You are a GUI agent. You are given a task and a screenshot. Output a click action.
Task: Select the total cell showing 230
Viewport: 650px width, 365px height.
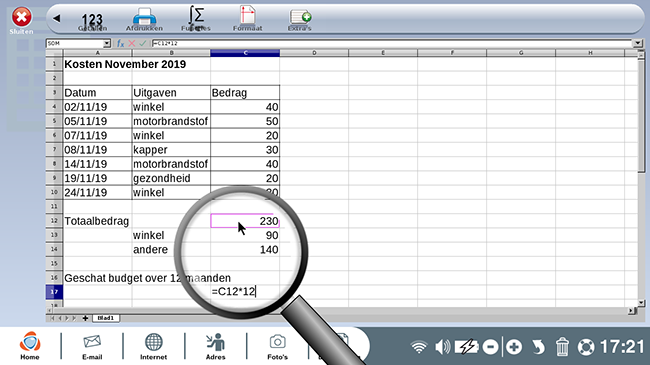click(245, 221)
